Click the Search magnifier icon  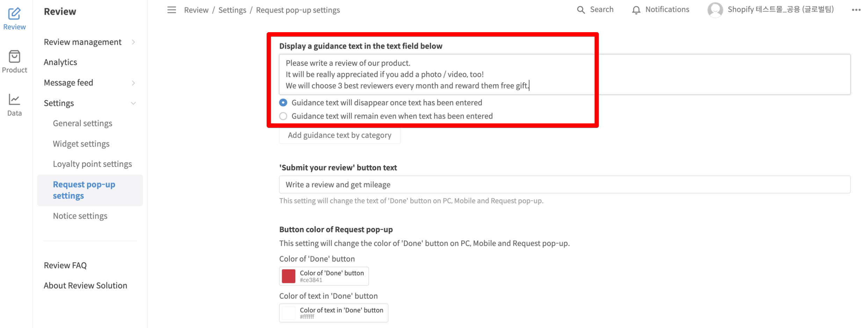tap(581, 10)
